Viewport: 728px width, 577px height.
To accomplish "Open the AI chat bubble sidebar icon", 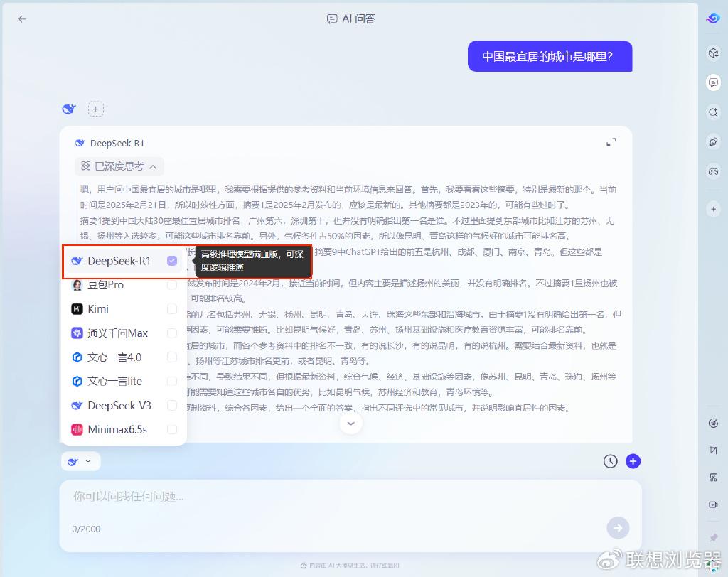I will pos(714,82).
